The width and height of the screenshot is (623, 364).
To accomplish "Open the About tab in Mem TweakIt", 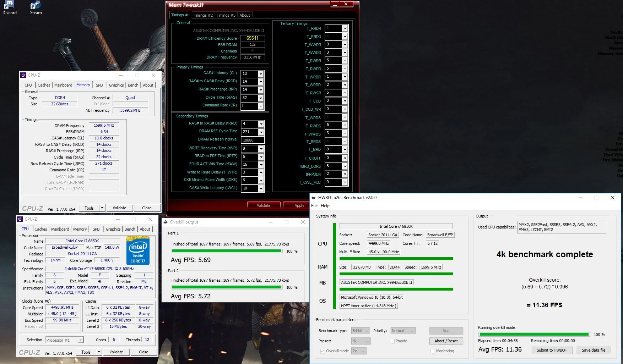I will pyautogui.click(x=245, y=15).
